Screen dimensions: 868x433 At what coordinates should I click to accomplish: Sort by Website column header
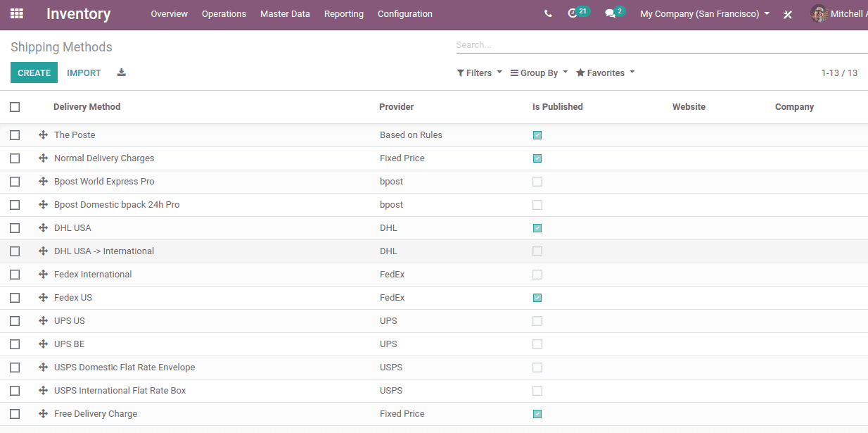tap(689, 107)
